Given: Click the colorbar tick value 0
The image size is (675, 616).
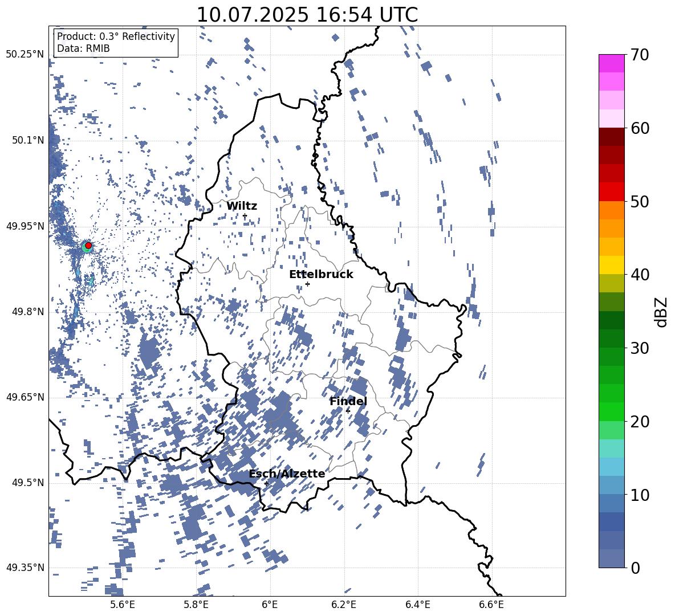Looking at the screenshot, I should (635, 568).
